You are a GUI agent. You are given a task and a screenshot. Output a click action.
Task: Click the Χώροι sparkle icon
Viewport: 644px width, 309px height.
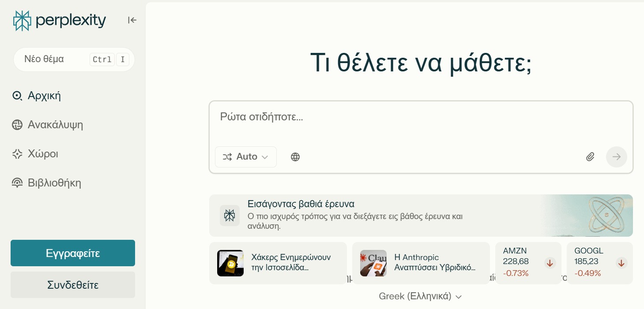click(x=17, y=154)
